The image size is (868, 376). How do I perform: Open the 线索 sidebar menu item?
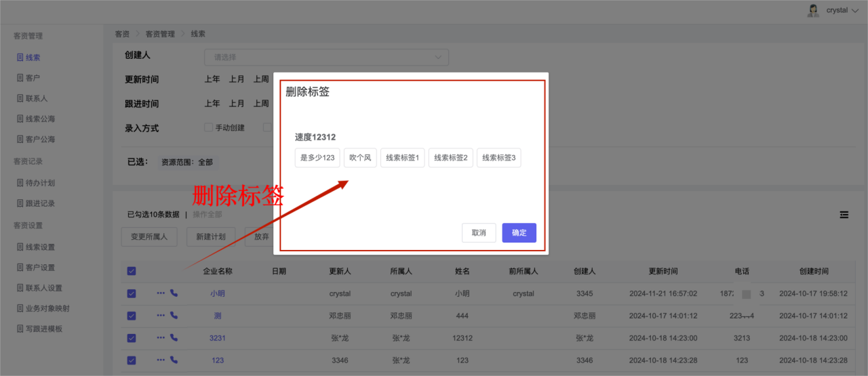(33, 58)
